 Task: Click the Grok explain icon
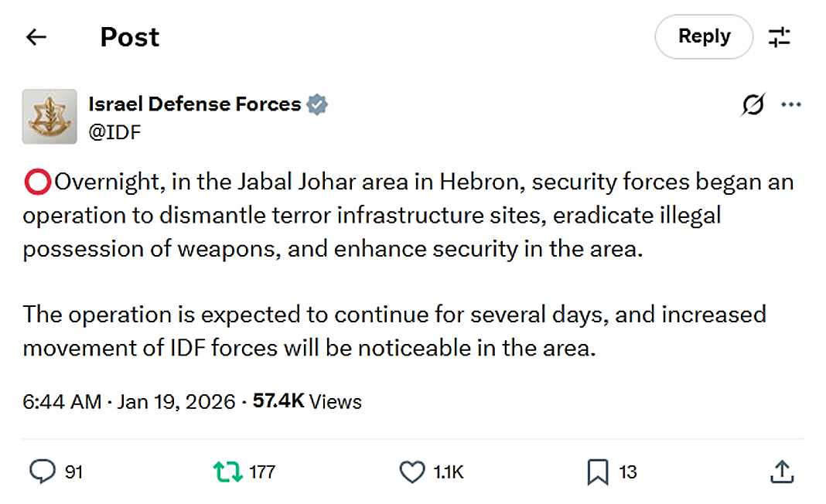[753, 105]
